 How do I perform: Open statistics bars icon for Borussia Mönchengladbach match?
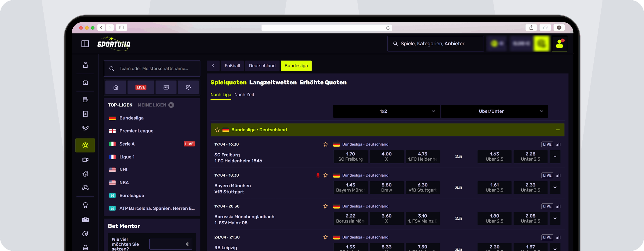point(558,206)
